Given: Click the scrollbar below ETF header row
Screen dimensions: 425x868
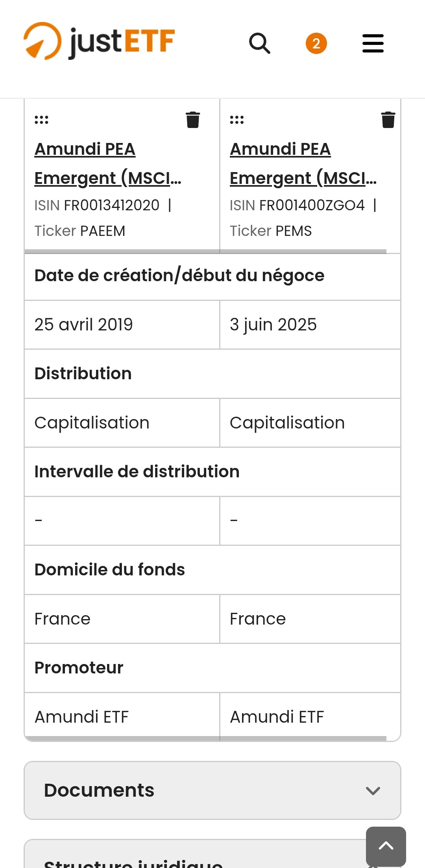Looking at the screenshot, I should point(205,251).
